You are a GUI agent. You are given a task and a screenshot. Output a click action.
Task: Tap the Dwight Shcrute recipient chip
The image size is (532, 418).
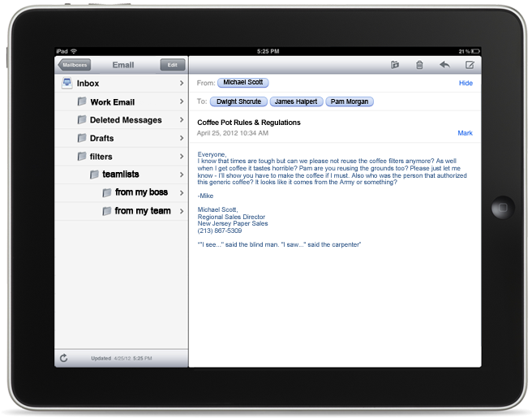point(238,101)
